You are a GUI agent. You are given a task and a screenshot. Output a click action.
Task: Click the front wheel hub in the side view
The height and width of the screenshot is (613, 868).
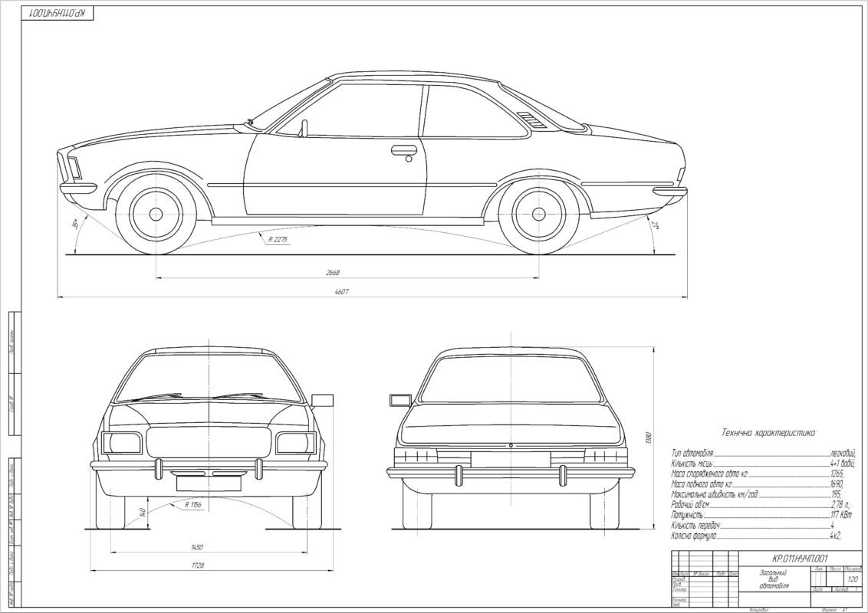[156, 214]
